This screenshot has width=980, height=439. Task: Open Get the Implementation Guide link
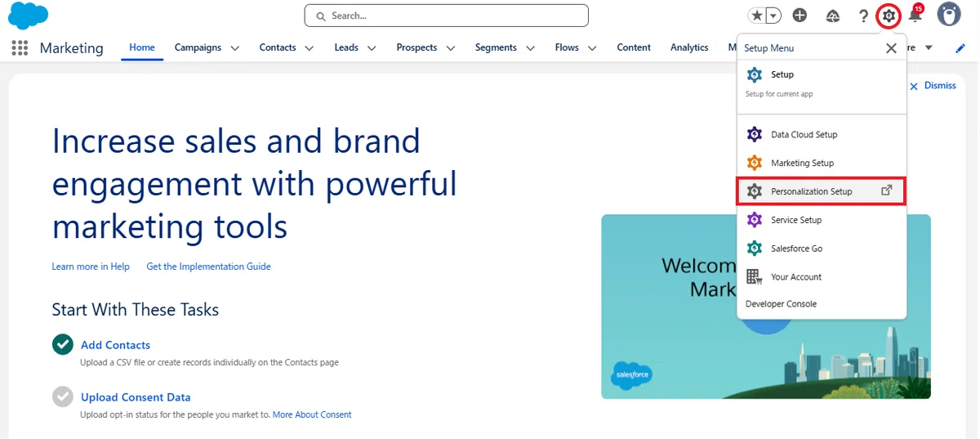(x=208, y=267)
